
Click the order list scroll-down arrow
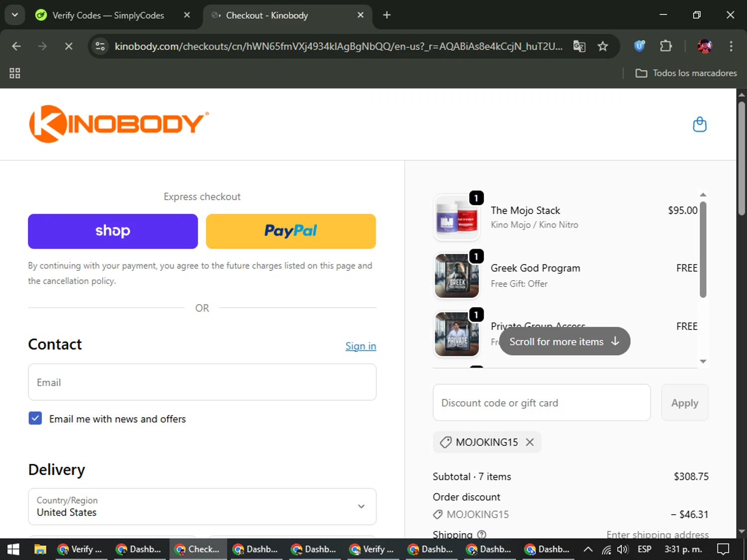coord(703,361)
